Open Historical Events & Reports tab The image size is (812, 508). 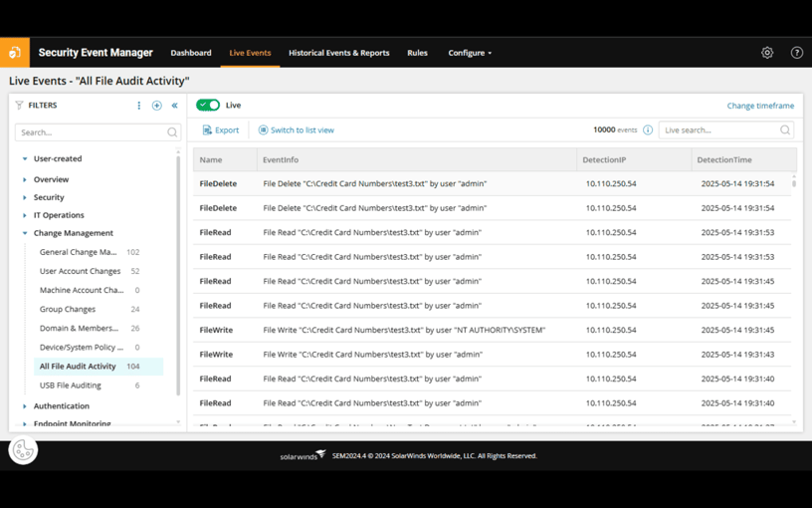click(x=338, y=53)
